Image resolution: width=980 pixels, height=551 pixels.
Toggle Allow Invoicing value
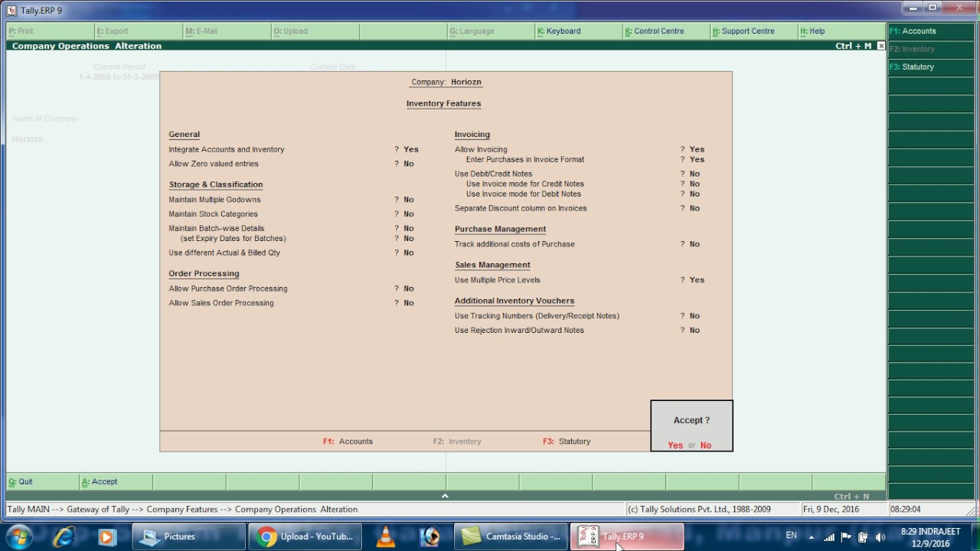pyautogui.click(x=697, y=149)
